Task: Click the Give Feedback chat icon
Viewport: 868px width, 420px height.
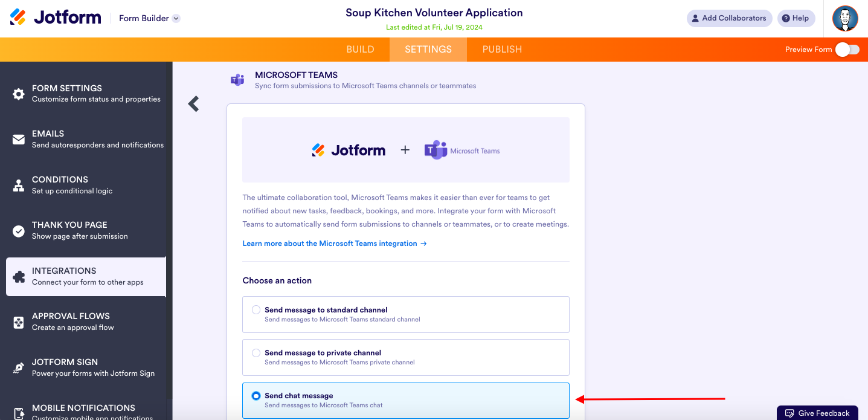Action: pos(789,413)
